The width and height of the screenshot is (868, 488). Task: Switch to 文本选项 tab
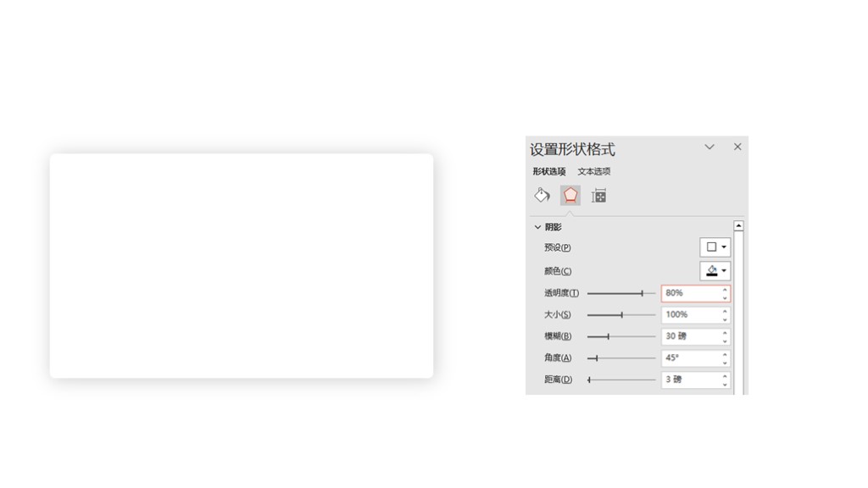[x=594, y=171]
